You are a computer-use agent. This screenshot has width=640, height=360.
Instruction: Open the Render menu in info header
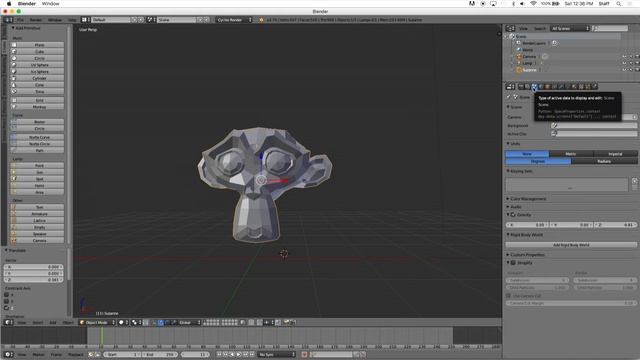click(x=36, y=20)
